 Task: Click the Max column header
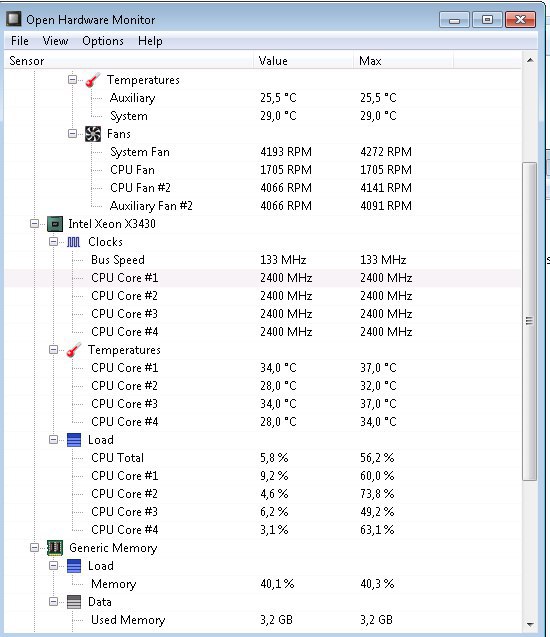(x=403, y=61)
